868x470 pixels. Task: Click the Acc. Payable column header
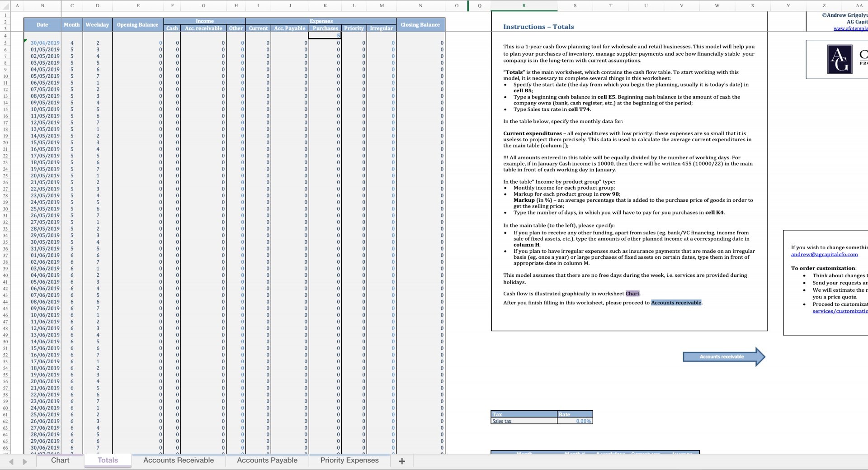point(290,28)
